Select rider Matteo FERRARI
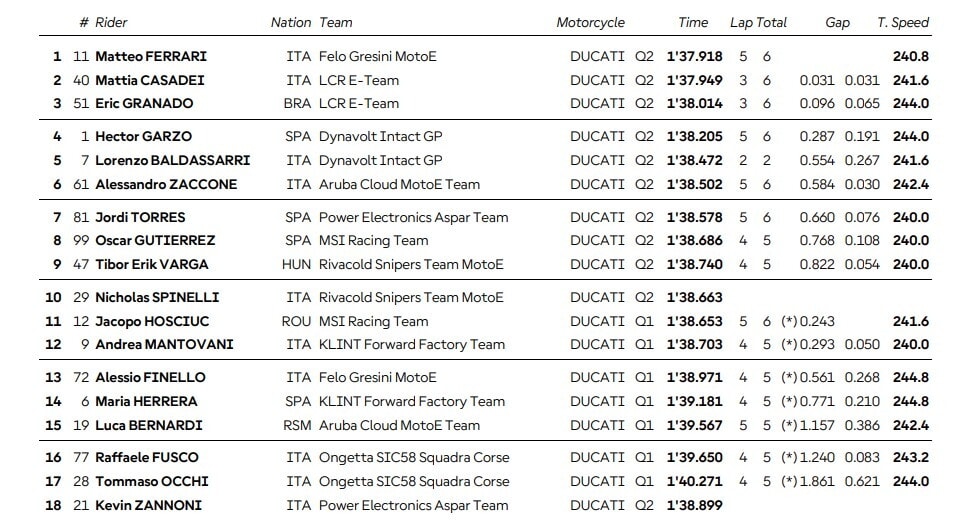This screenshot has height=522, width=975. point(150,56)
